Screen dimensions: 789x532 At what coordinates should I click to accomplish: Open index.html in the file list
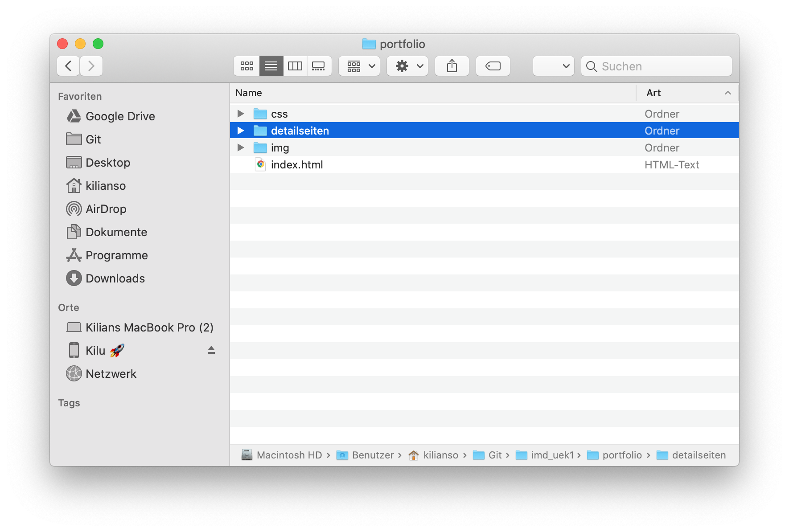[297, 164]
